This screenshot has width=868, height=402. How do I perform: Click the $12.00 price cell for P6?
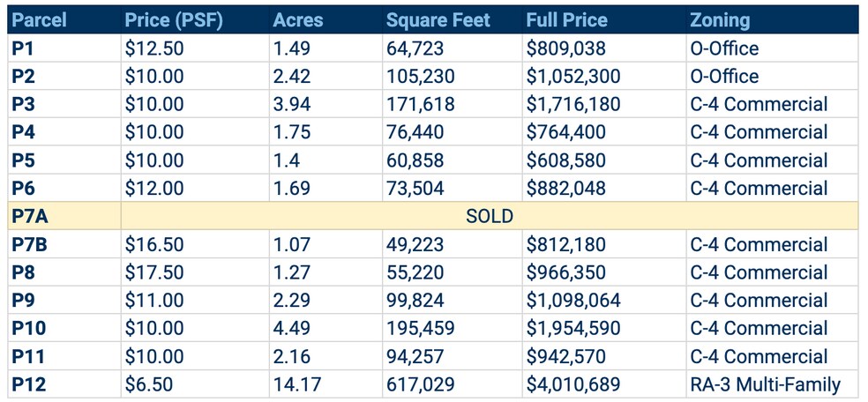click(154, 188)
